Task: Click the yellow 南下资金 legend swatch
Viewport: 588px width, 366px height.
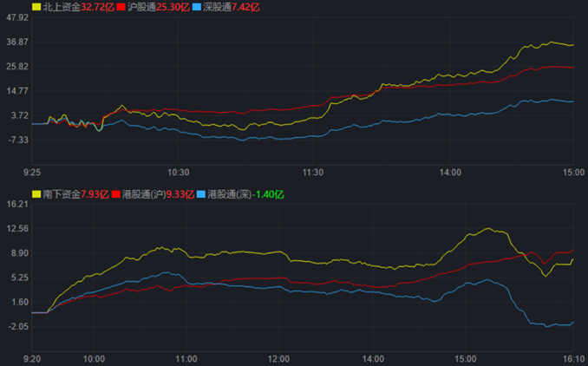Action: pyautogui.click(x=36, y=193)
